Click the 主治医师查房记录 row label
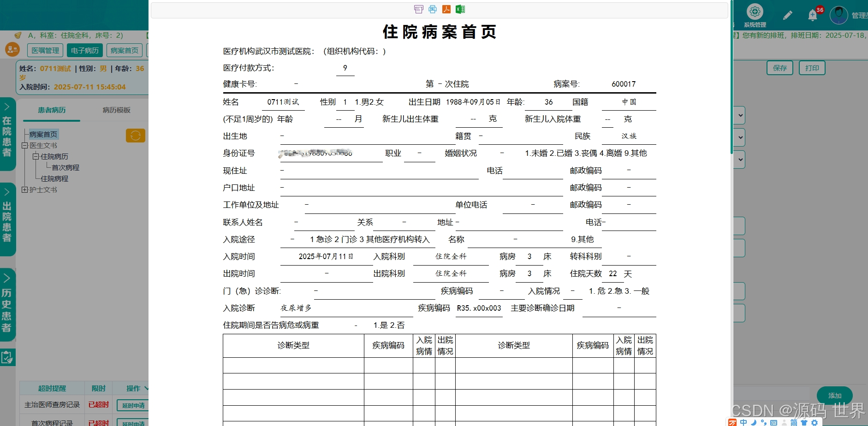868x426 pixels. [52, 405]
